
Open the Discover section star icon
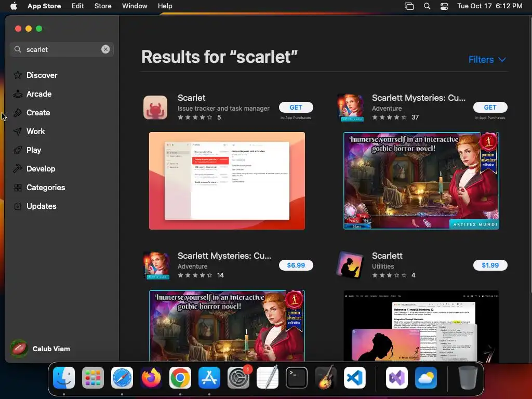pyautogui.click(x=18, y=75)
